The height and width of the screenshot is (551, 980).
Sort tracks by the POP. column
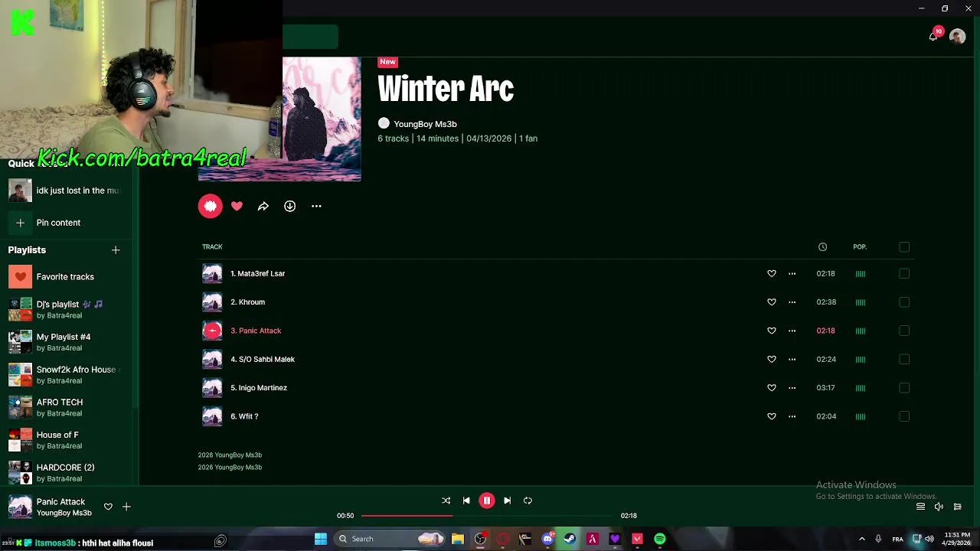pyautogui.click(x=860, y=246)
